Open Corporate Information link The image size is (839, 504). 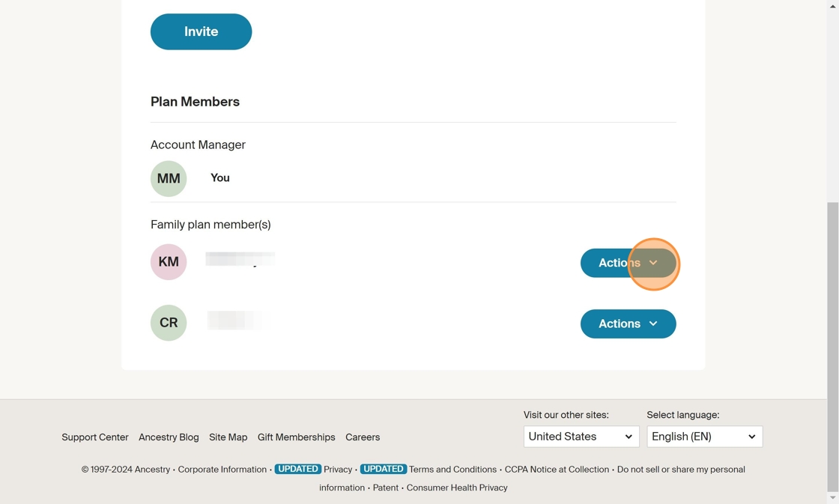(222, 470)
